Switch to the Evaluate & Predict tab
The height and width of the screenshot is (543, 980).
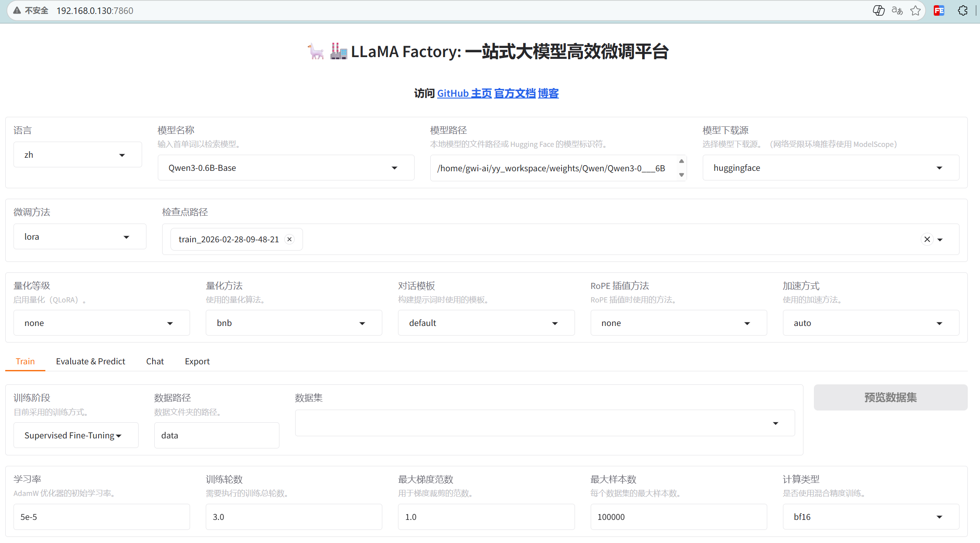(90, 361)
